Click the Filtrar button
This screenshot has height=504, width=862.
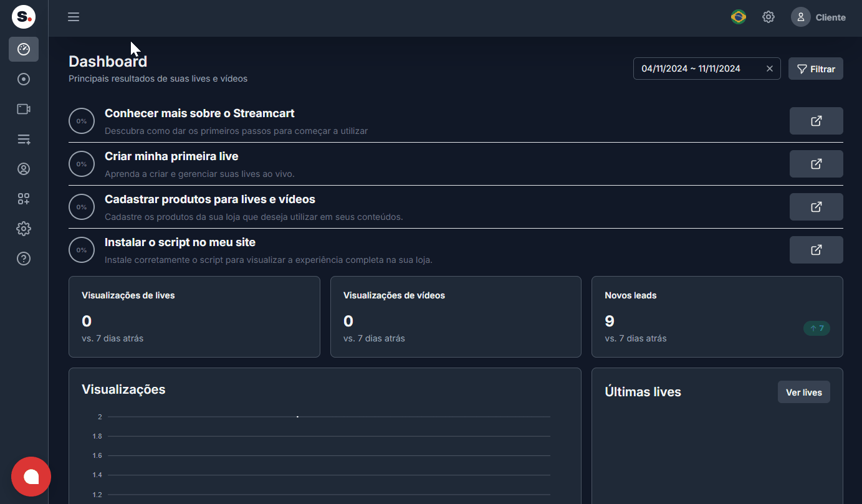click(816, 69)
